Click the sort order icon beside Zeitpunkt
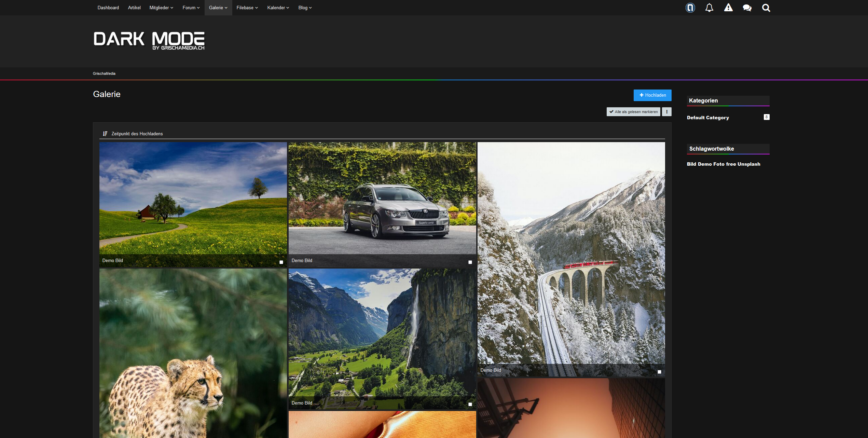 pos(105,134)
